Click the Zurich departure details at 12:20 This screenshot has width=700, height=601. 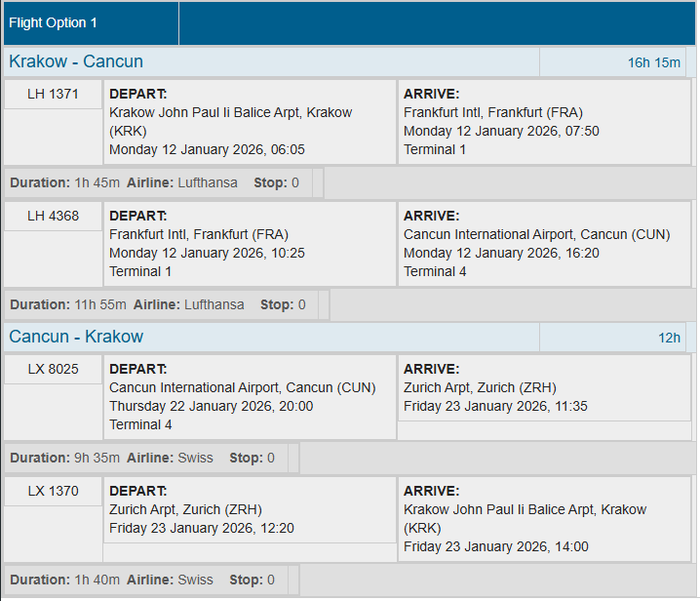[250, 509]
